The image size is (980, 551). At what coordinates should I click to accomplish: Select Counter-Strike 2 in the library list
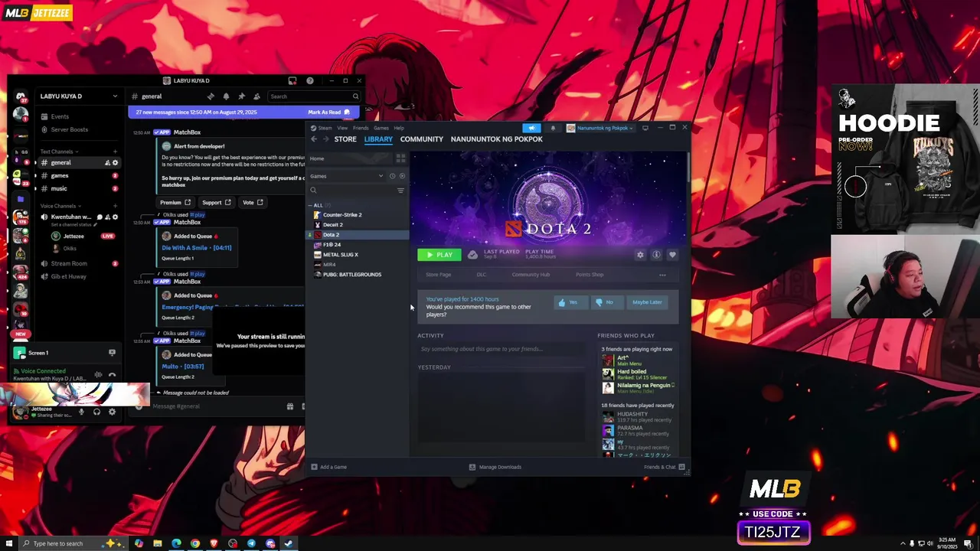[x=342, y=215]
